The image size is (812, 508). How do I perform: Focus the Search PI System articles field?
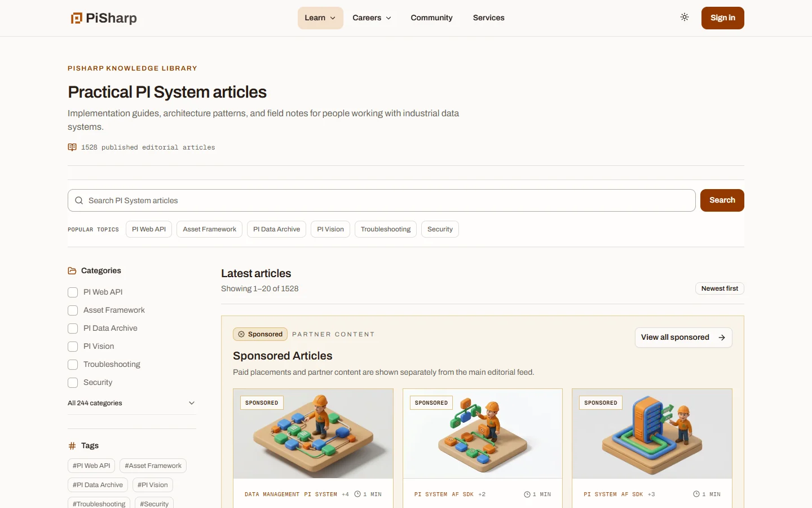[382, 200]
